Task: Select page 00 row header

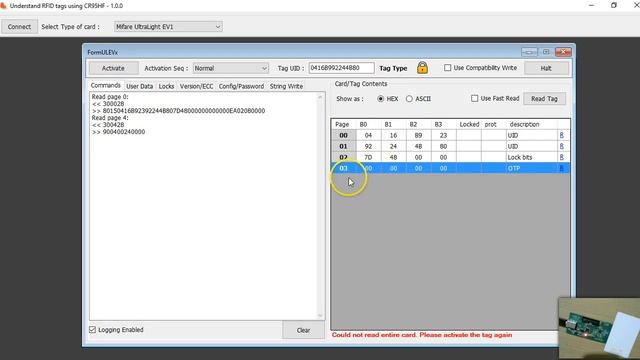Action: [344, 135]
